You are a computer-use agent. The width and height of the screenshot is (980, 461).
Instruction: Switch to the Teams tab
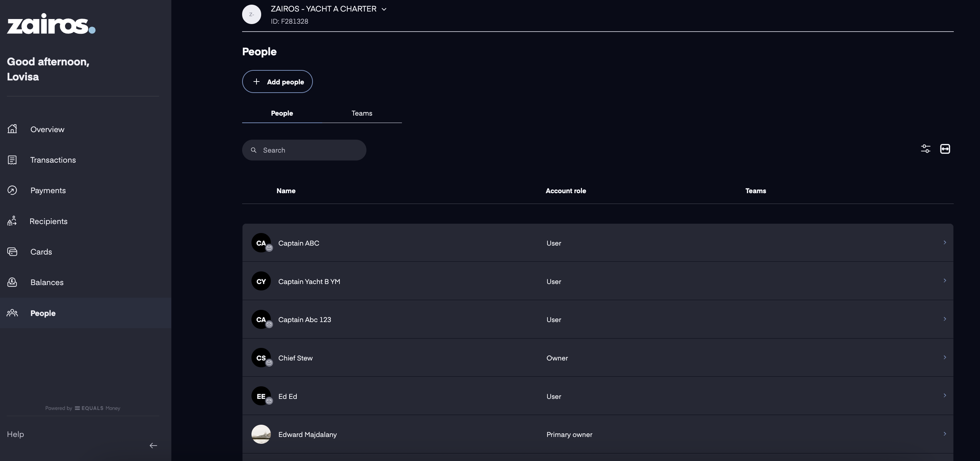coord(362,113)
